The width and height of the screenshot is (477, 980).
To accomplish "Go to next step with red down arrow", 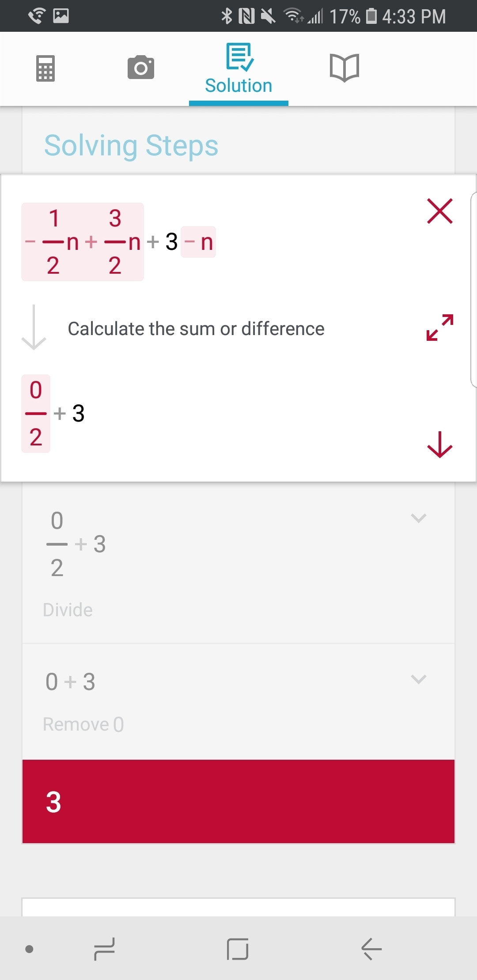I will click(x=440, y=445).
